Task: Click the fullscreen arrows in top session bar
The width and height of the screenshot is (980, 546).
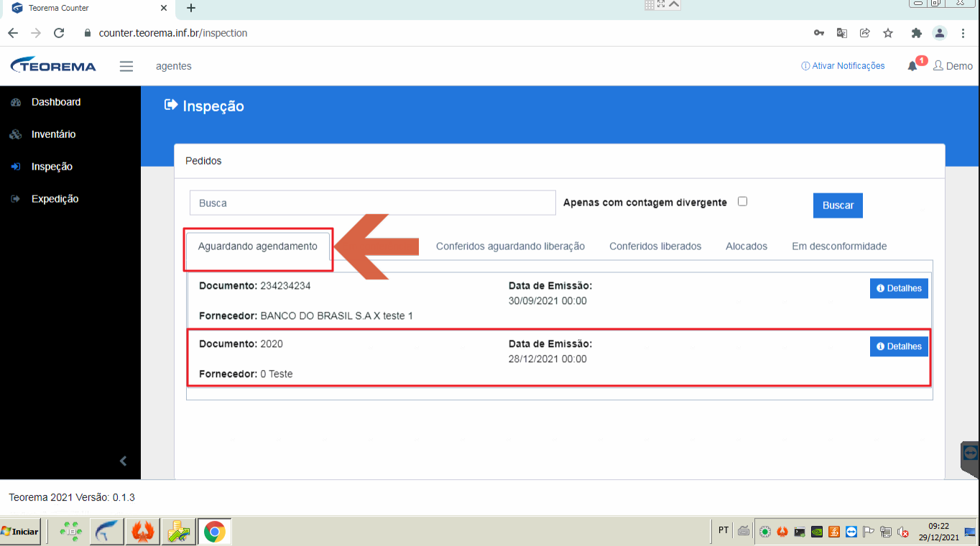Action: tap(661, 4)
